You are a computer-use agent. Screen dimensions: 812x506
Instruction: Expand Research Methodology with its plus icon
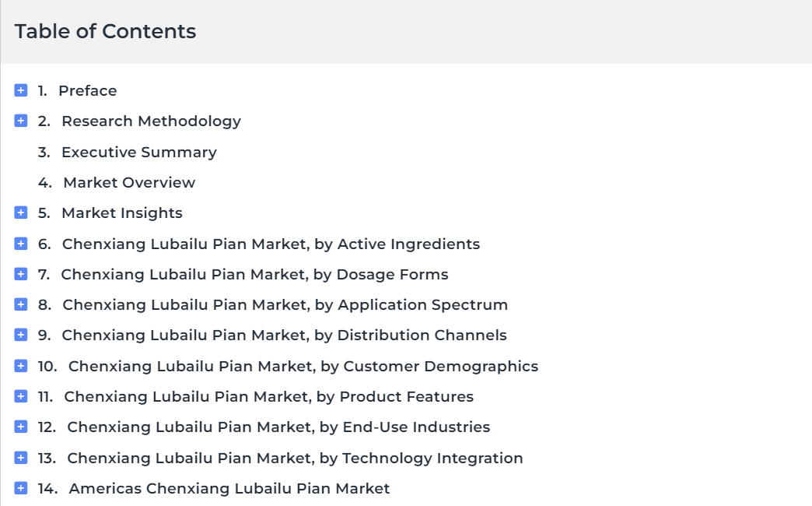click(21, 121)
